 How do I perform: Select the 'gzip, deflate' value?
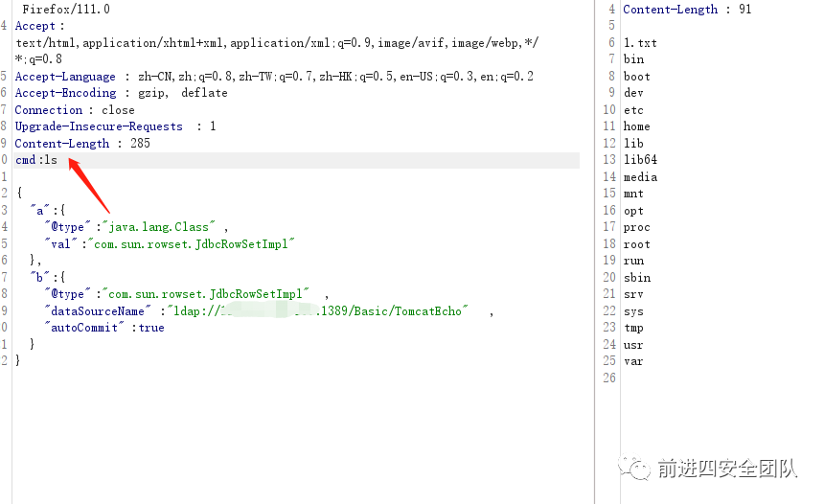point(183,93)
